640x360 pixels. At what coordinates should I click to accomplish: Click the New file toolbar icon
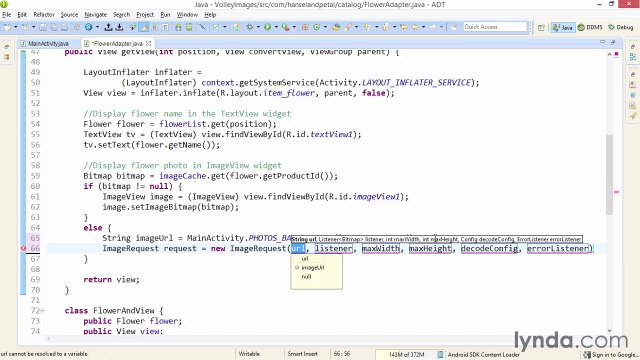tap(7, 27)
